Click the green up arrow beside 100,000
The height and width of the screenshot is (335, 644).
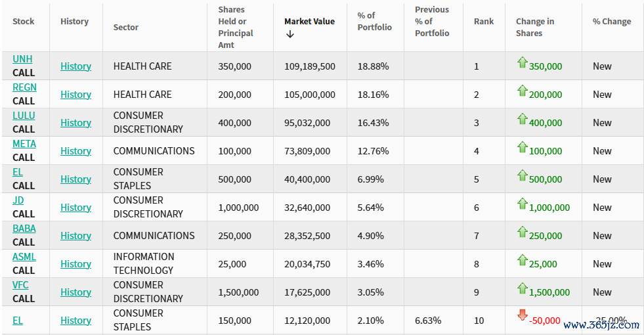pos(522,147)
